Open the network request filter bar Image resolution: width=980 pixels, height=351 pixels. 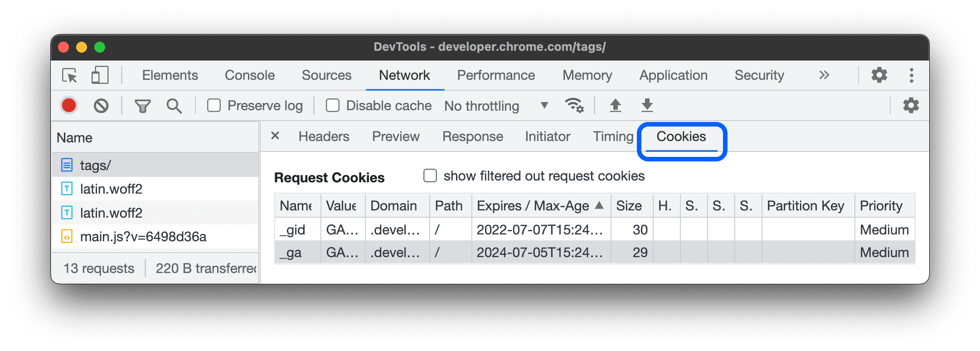pyautogui.click(x=142, y=105)
